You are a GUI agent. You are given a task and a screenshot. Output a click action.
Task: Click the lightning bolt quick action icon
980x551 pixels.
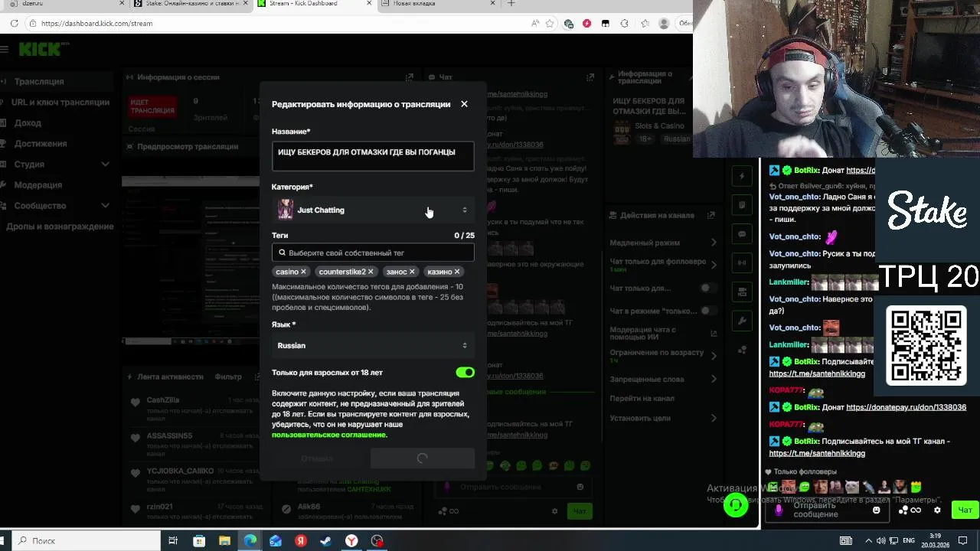pos(741,176)
